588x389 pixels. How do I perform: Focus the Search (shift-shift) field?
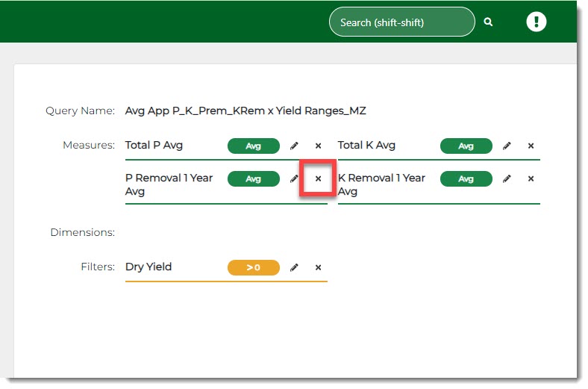pos(401,22)
